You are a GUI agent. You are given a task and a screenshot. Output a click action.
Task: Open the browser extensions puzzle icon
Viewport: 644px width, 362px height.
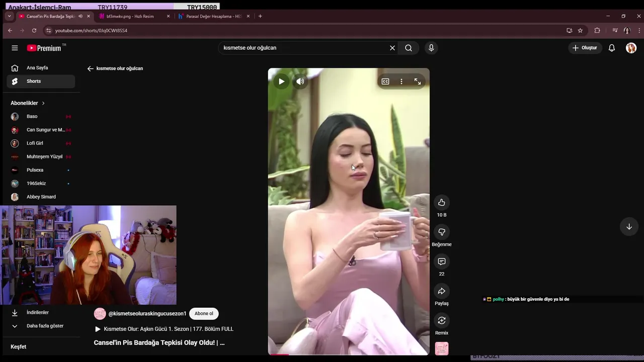click(597, 31)
